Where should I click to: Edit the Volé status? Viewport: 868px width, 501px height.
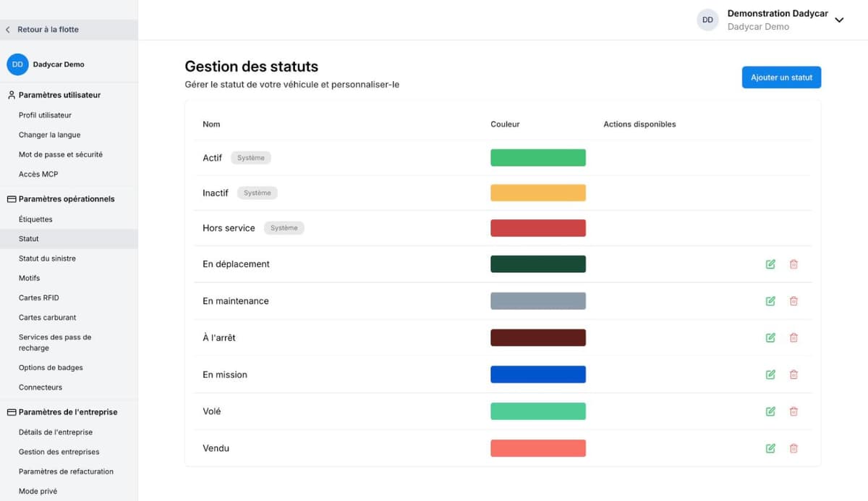coord(770,411)
